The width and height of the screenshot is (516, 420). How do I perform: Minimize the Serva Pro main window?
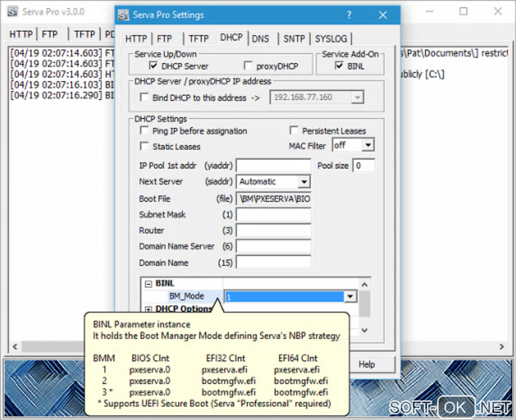(x=429, y=12)
